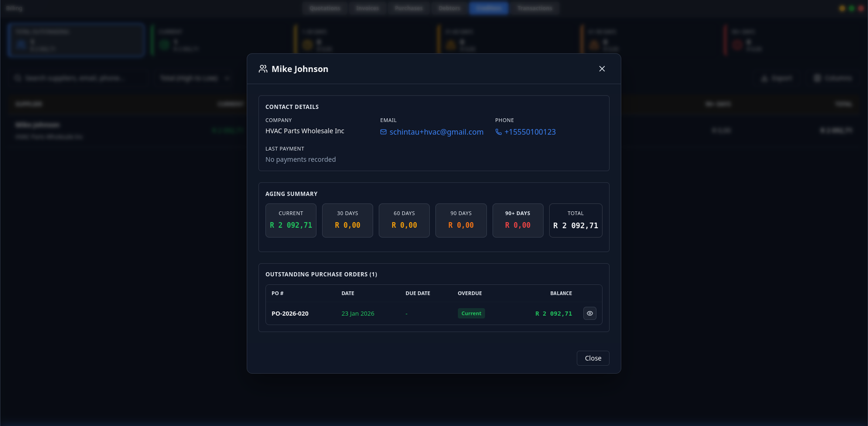This screenshot has width=868, height=426.
Task: Click the people icon beside Mike Johnson
Action: 263,69
